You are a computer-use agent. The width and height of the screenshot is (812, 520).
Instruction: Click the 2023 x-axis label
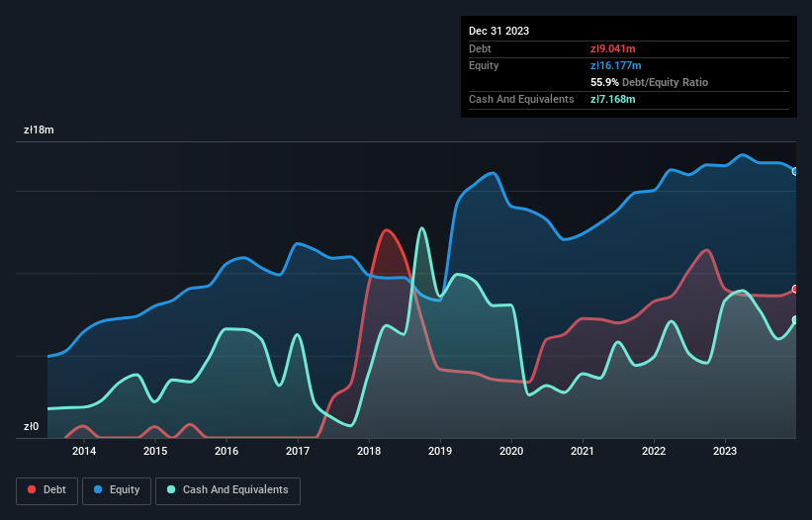click(725, 451)
